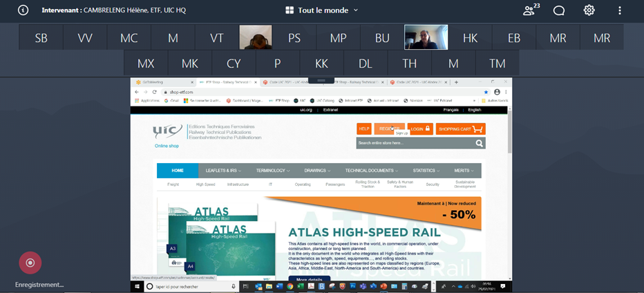Click the grab handle above shared screen
This screenshot has height=293, width=644.
click(x=321, y=80)
